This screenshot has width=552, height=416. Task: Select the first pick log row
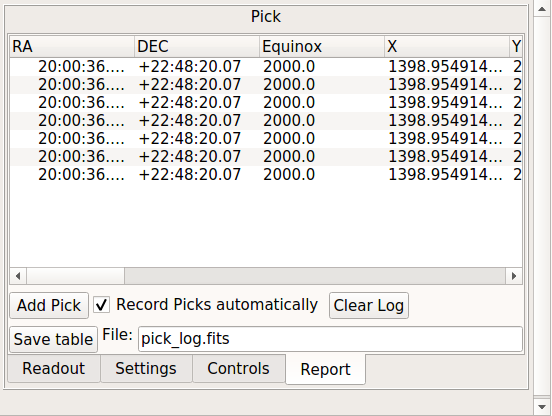pos(266,67)
